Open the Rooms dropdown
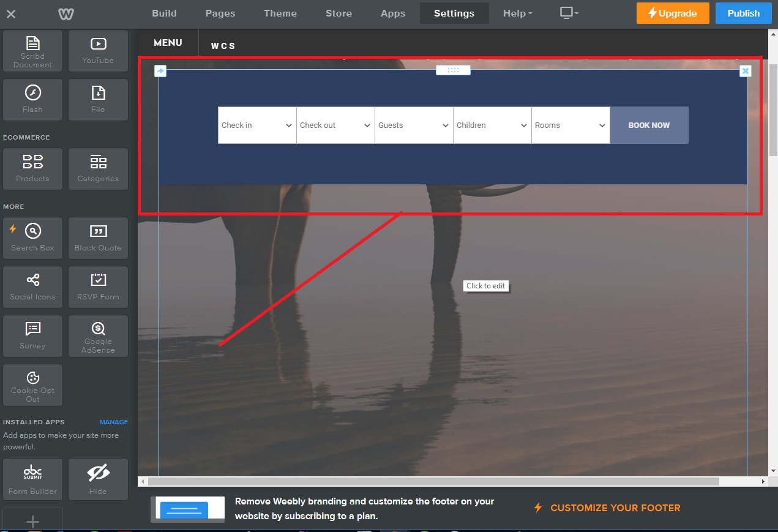This screenshot has width=778, height=532. (570, 126)
